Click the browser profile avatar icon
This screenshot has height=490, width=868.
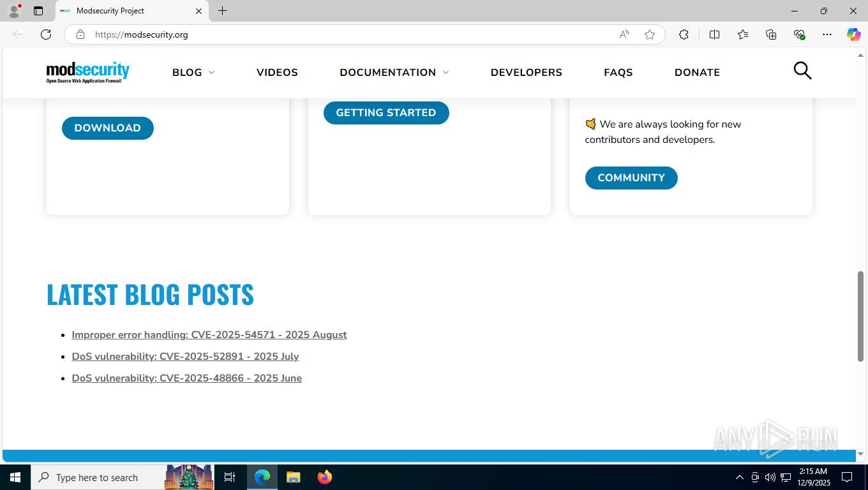pyautogui.click(x=14, y=11)
